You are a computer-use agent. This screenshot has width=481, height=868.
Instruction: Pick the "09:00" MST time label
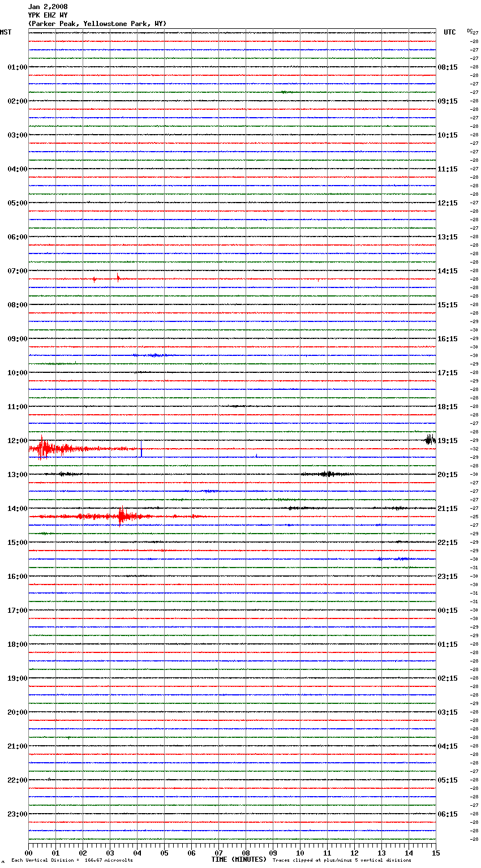tap(17, 339)
